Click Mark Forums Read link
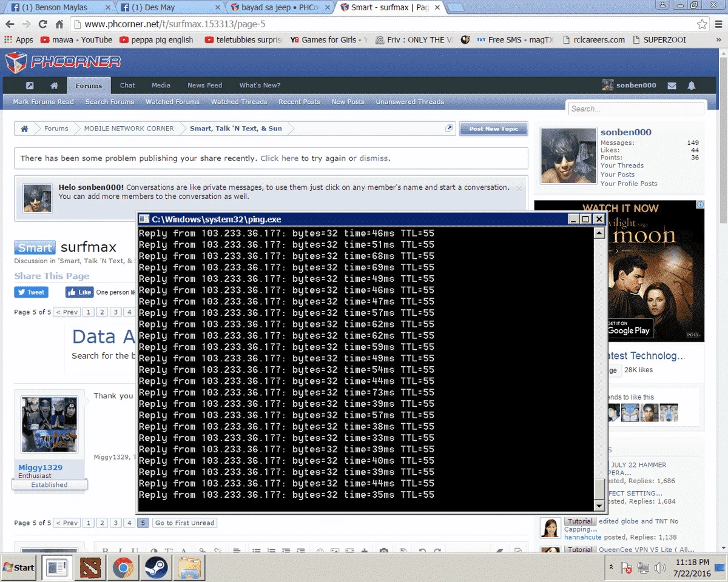728x582 pixels. pyautogui.click(x=43, y=102)
